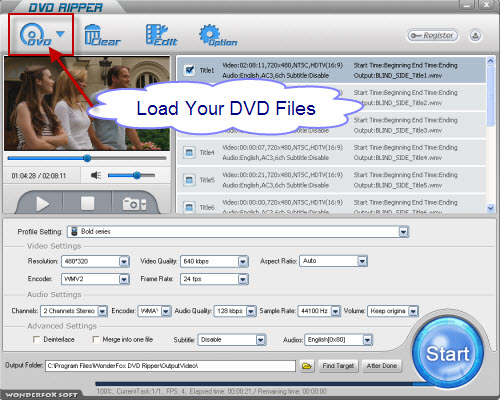Open the Option gear settings
This screenshot has height=400, width=500.
(218, 35)
